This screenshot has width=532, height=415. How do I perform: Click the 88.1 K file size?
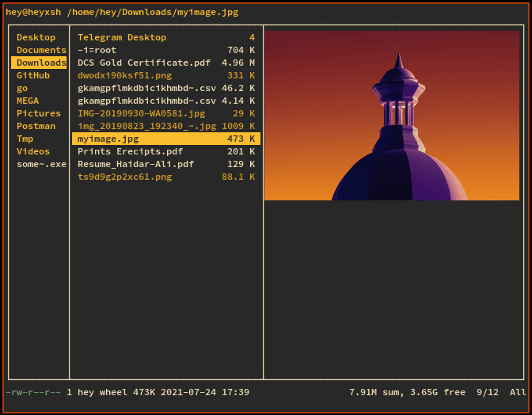click(238, 177)
